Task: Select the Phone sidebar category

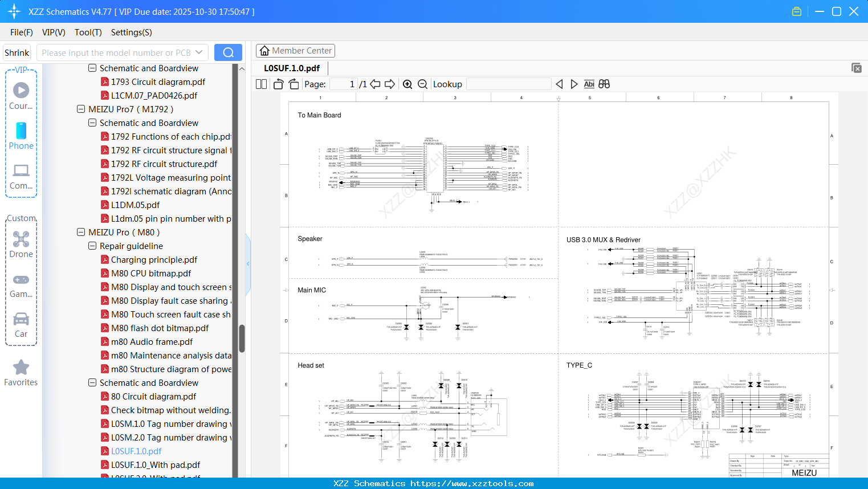Action: click(21, 136)
